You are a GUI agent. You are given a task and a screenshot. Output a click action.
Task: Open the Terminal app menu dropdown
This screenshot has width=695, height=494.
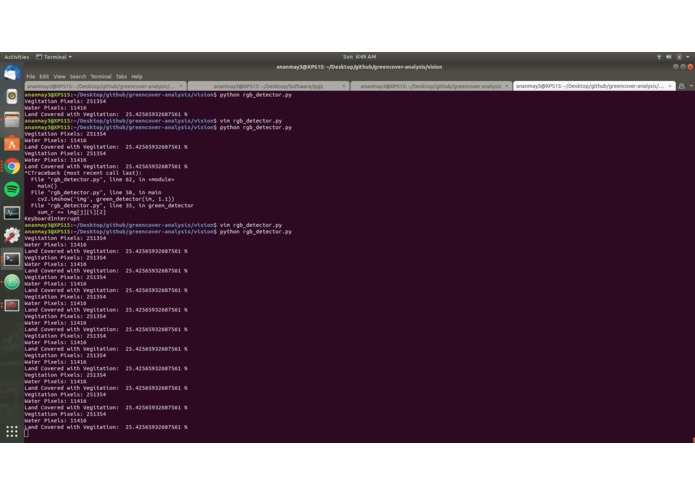coord(54,57)
